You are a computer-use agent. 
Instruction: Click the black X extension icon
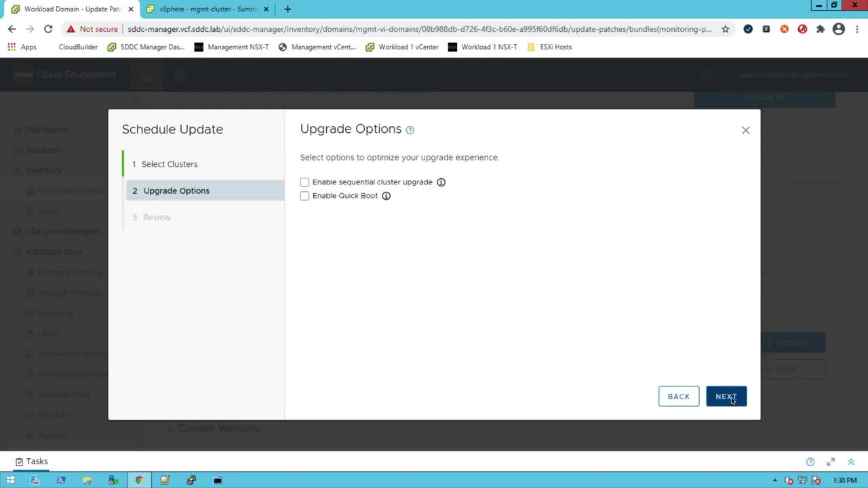click(766, 29)
